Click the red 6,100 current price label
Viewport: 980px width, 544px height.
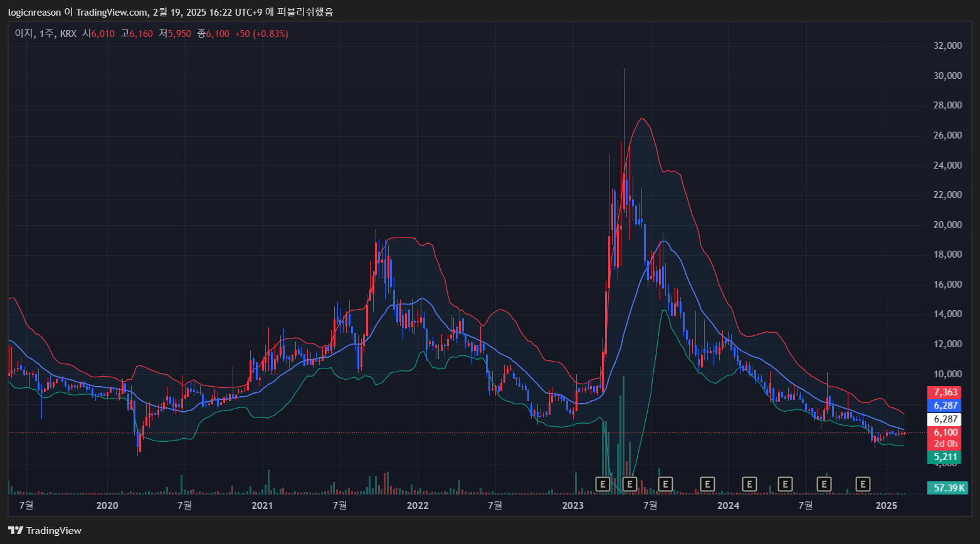click(944, 432)
